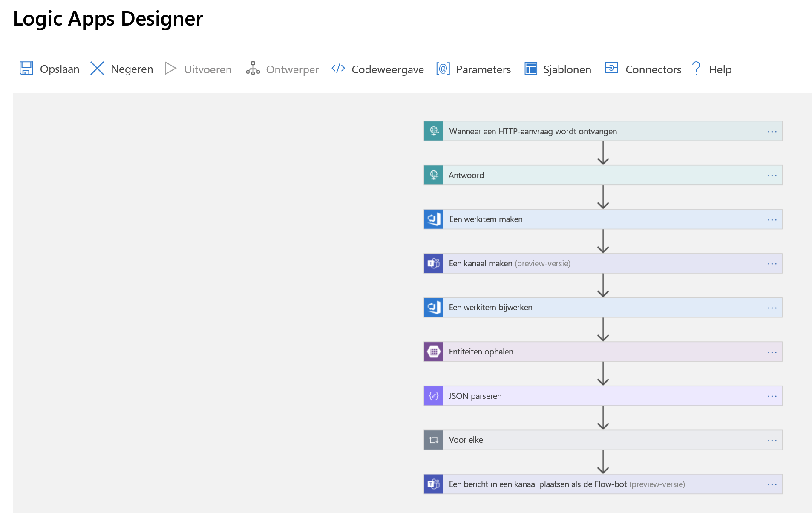812x513 pixels.
Task: Open ellipsis menu on 'Voor elke'
Action: (772, 441)
